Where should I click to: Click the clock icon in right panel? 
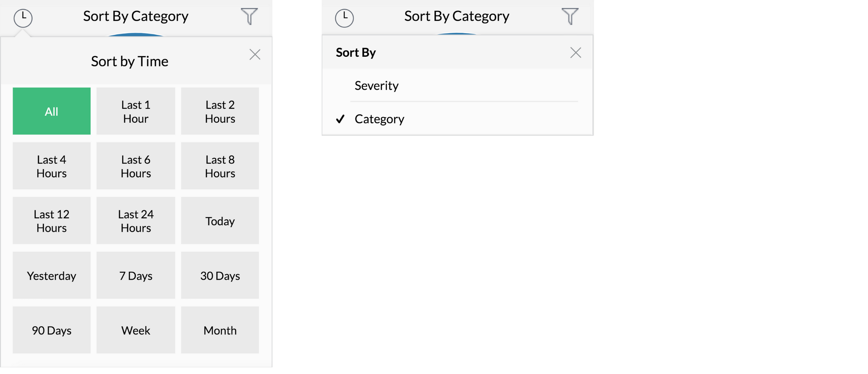tap(344, 18)
